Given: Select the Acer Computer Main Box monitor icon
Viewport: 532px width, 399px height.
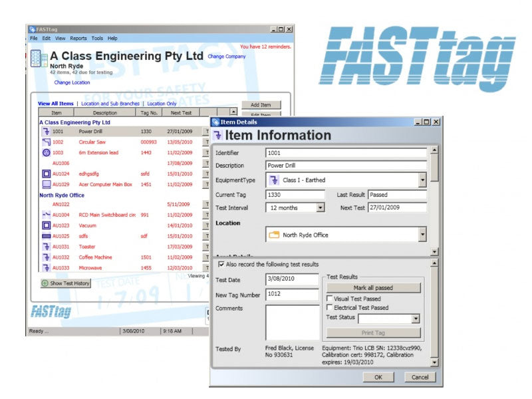Looking at the screenshot, I should point(47,185).
